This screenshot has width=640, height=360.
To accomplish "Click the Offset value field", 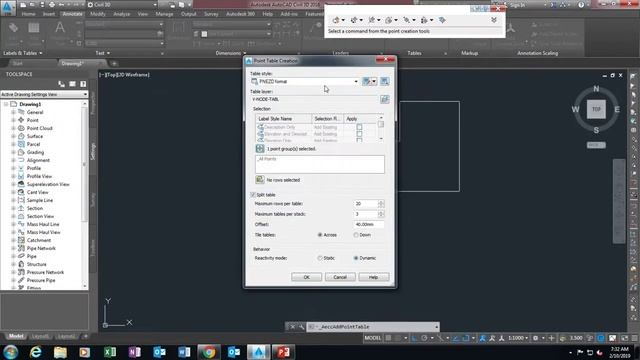I will (x=369, y=224).
